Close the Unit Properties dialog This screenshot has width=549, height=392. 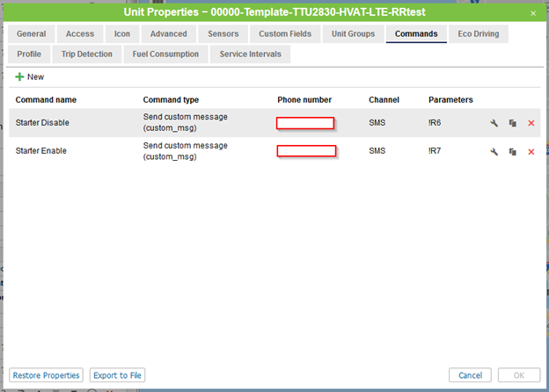(x=532, y=13)
